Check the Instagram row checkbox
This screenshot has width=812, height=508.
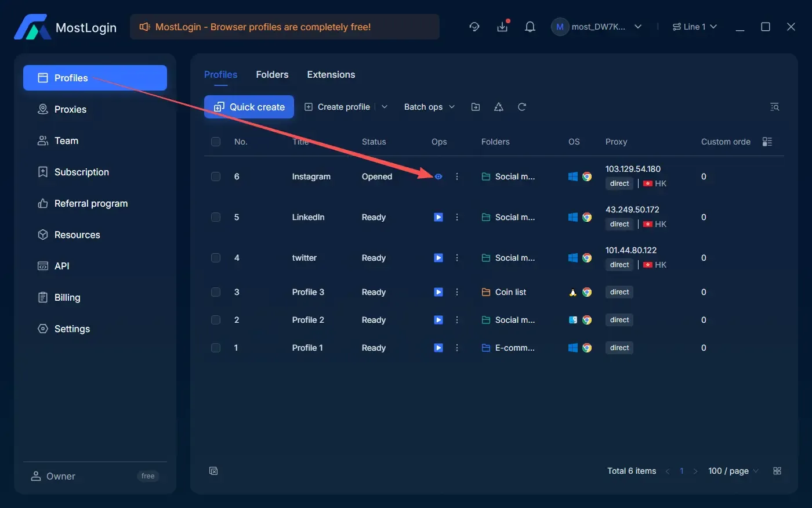click(x=216, y=176)
